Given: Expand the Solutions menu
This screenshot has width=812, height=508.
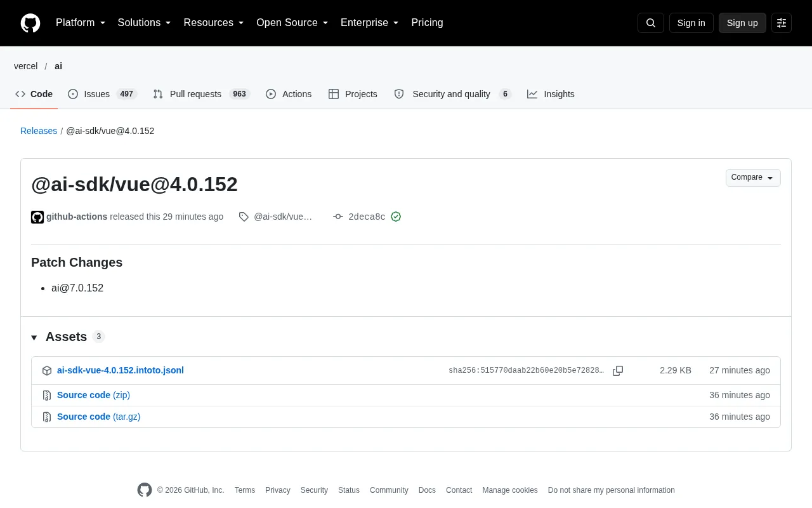Looking at the screenshot, I should click(x=145, y=23).
